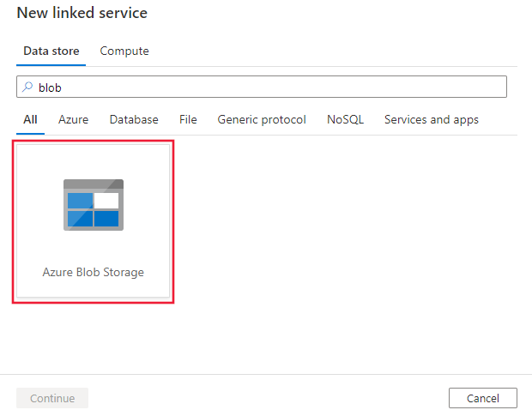The image size is (532, 416).
Task: Filter the list by NoSQL
Action: (345, 120)
